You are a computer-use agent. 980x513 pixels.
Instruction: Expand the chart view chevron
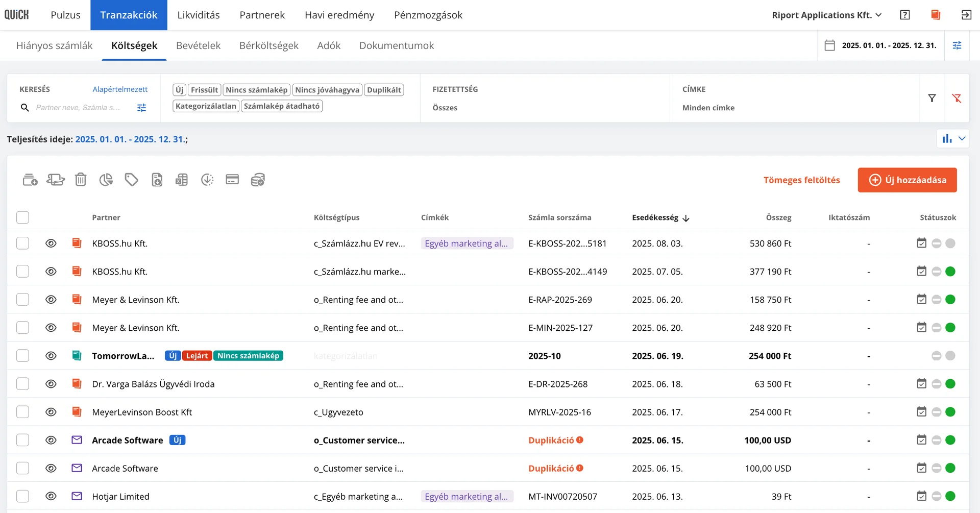click(x=962, y=138)
